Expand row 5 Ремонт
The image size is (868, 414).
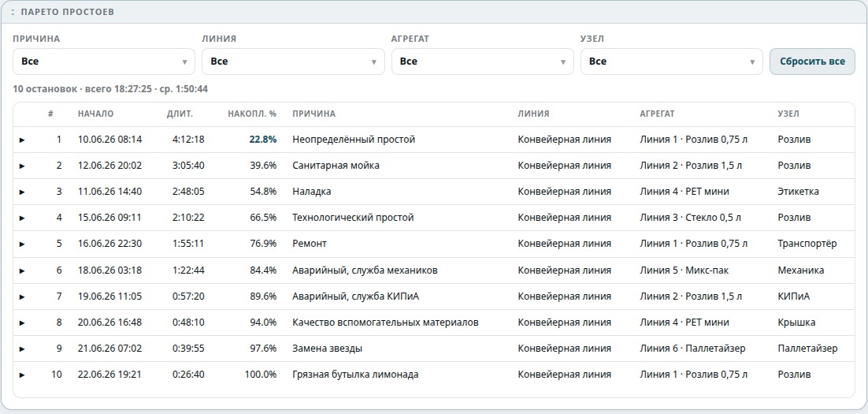click(22, 244)
